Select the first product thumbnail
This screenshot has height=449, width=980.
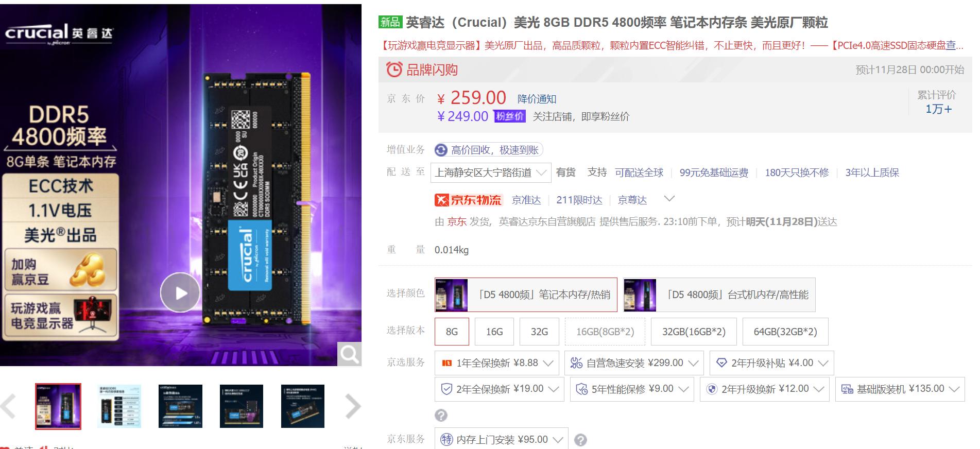pos(58,406)
